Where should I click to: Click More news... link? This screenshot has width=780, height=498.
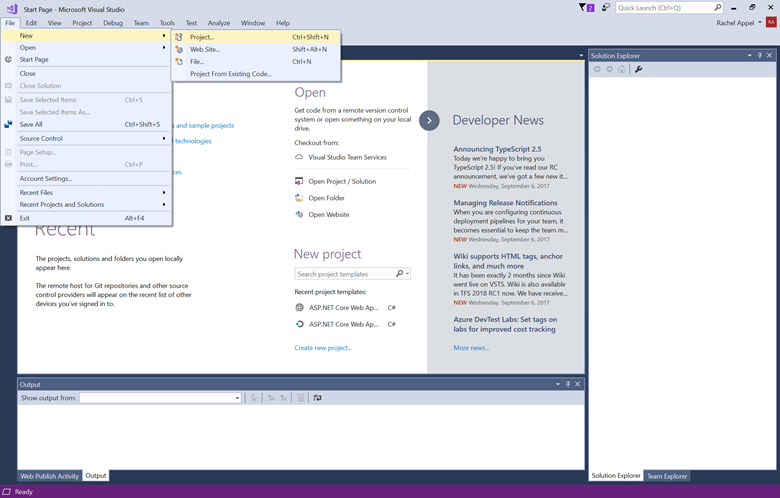tap(471, 348)
